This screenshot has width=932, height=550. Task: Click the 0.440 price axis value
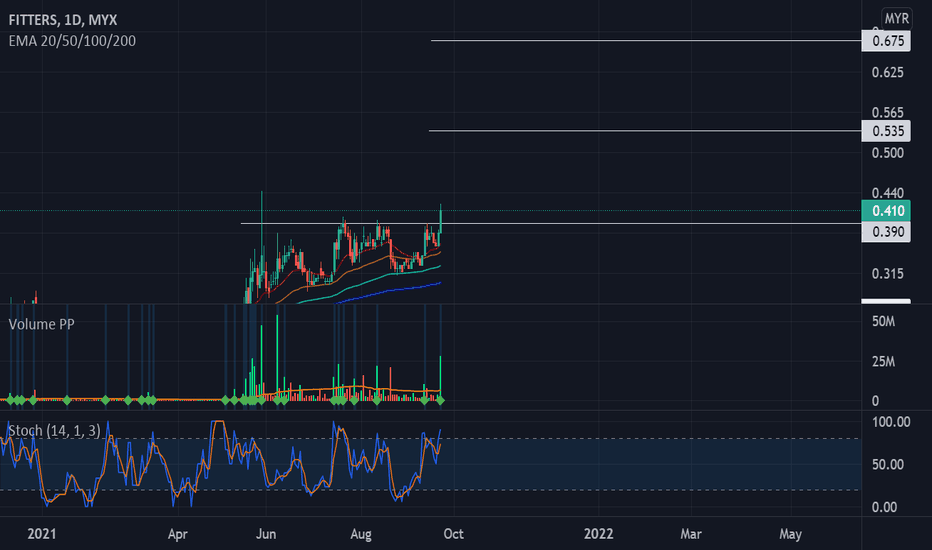coord(887,193)
